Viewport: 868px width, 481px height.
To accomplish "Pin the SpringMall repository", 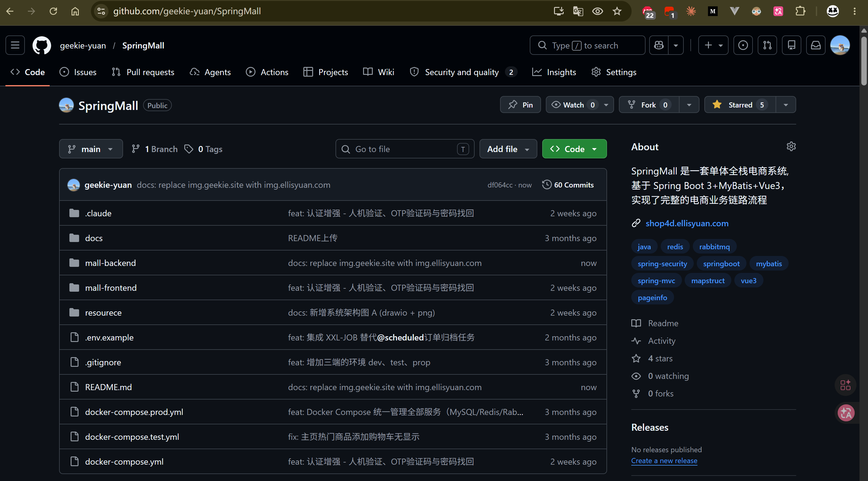I will pos(520,105).
